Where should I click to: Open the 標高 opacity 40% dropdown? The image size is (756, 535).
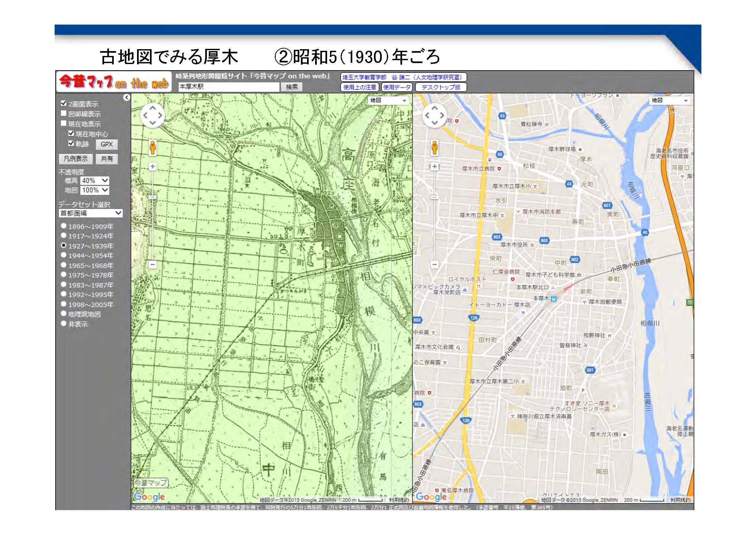(x=95, y=180)
